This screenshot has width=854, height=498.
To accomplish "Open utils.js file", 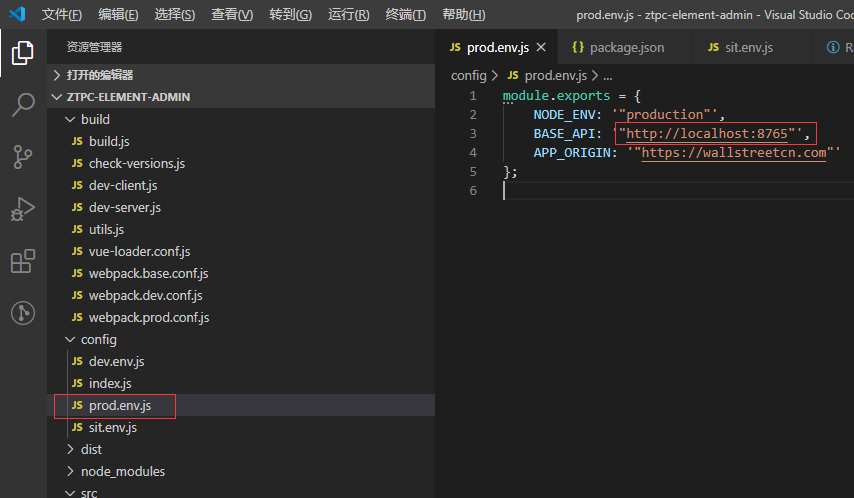I will (241, 229).
